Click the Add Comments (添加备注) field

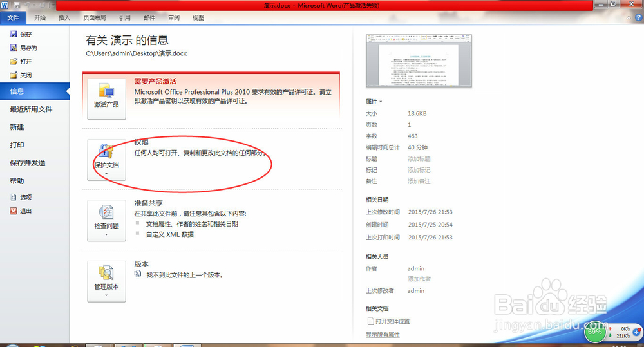click(419, 181)
